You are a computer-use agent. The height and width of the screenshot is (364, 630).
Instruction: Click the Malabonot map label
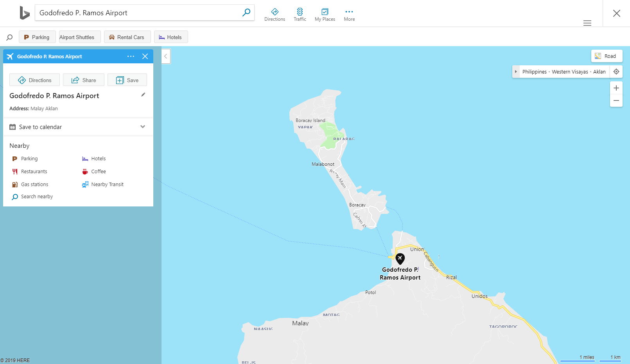[x=323, y=164]
